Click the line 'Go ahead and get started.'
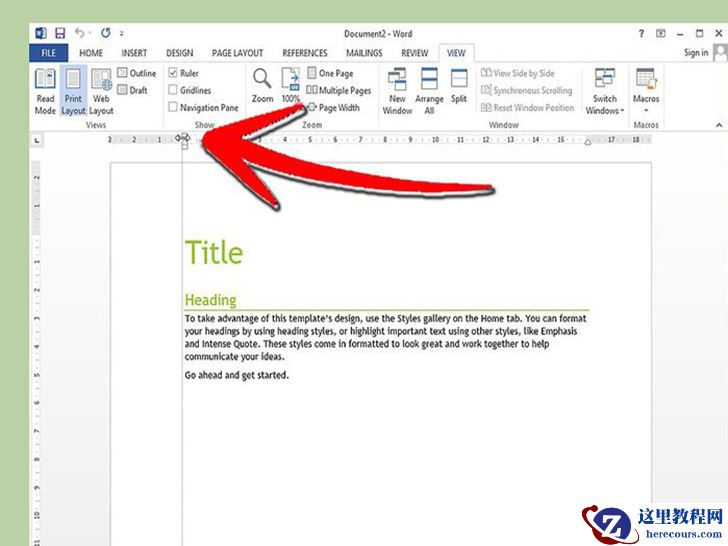 237,375
